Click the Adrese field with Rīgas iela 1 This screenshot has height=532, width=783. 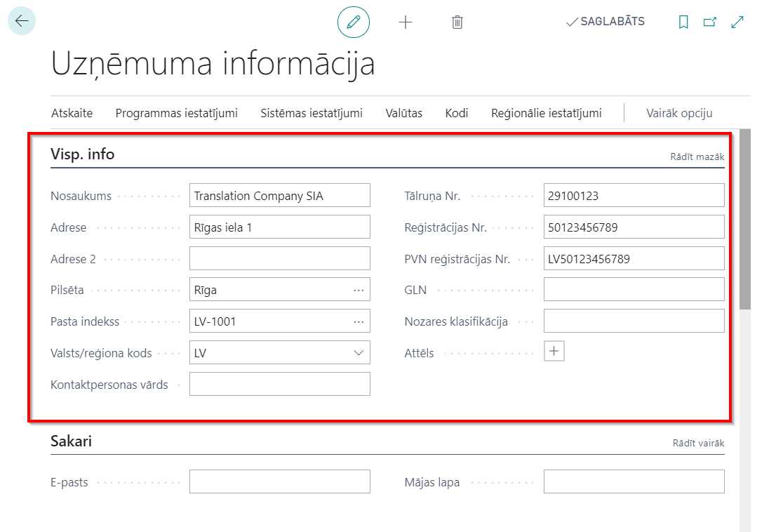[x=280, y=227]
